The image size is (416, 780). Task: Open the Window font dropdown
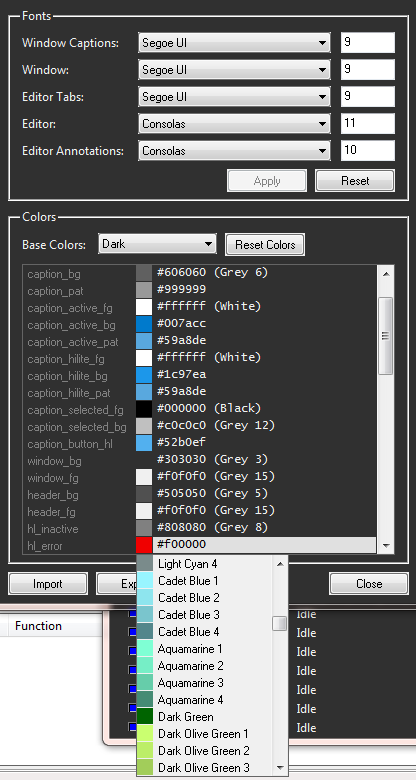234,70
